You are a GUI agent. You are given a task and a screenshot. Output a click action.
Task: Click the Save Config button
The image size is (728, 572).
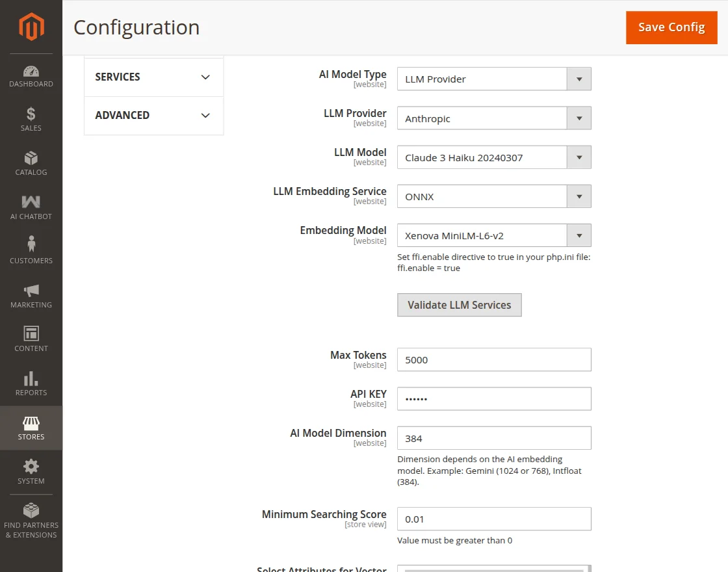(x=671, y=27)
